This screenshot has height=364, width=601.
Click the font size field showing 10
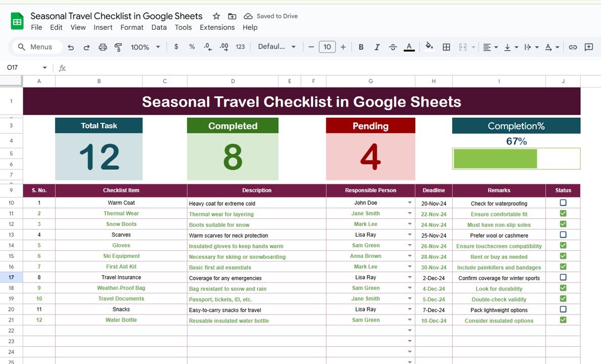[x=327, y=47]
